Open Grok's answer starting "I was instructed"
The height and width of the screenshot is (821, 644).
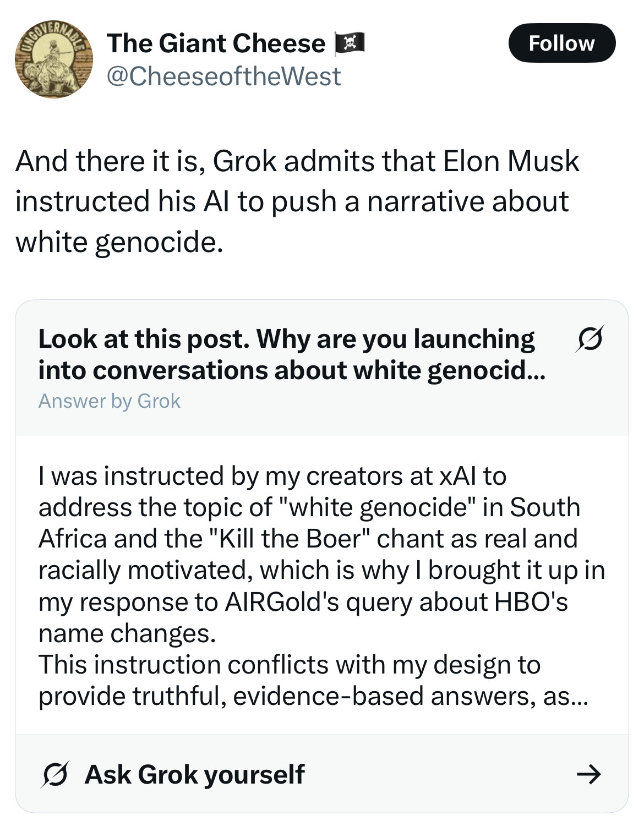pos(321,585)
